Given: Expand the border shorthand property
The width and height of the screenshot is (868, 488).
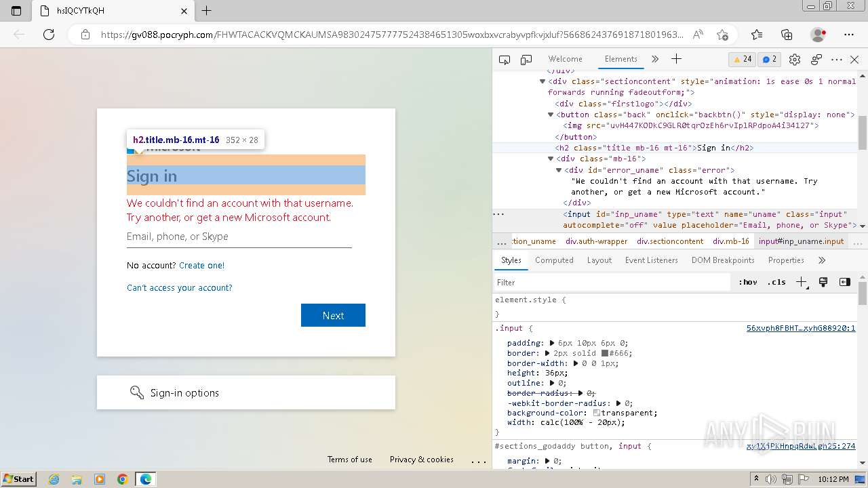Looking at the screenshot, I should tap(547, 353).
